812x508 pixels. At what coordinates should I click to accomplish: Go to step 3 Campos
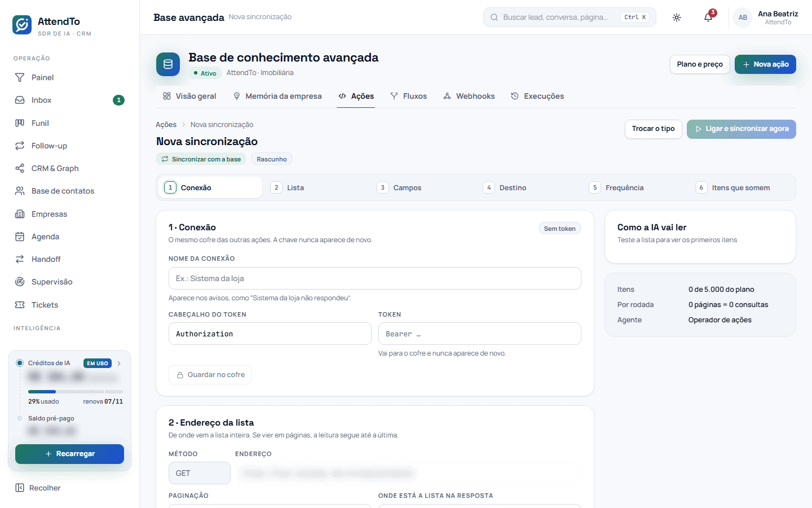coord(423,187)
